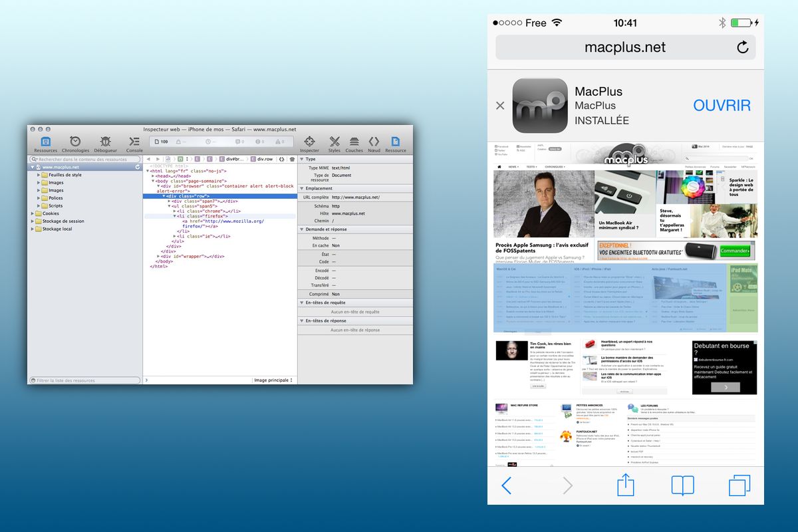
Task: Open the TESTS menu on macplus page
Action: [533, 166]
